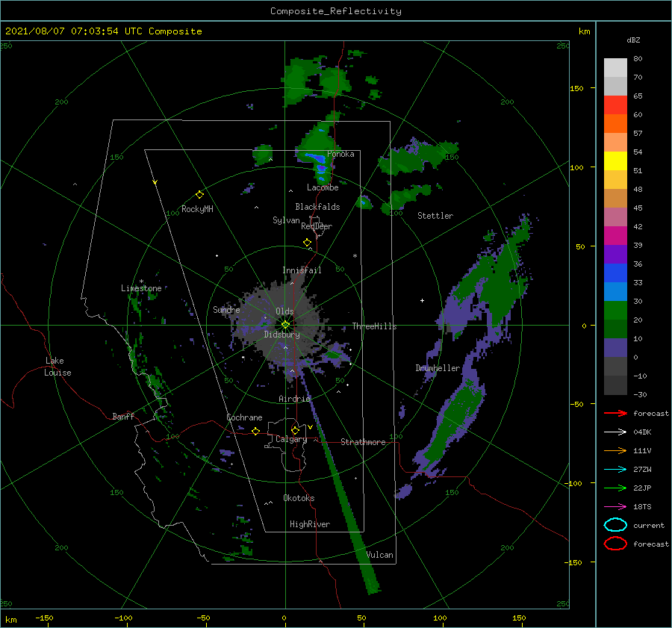The width and height of the screenshot is (672, 628).
Task: Pick the red 60-65 dBZ swatch
Action: [615, 105]
